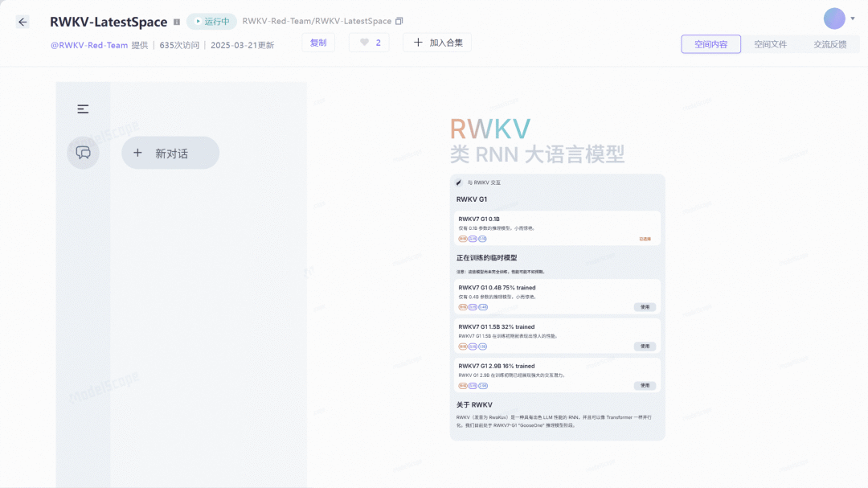Click the RWKV G1 section heading
This screenshot has width=868, height=488.
(x=472, y=199)
